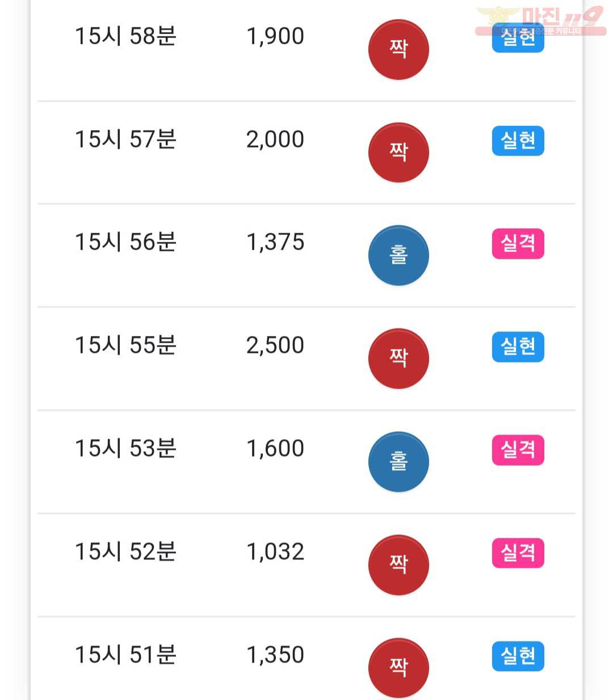Click the 1,032 amount value

point(275,552)
